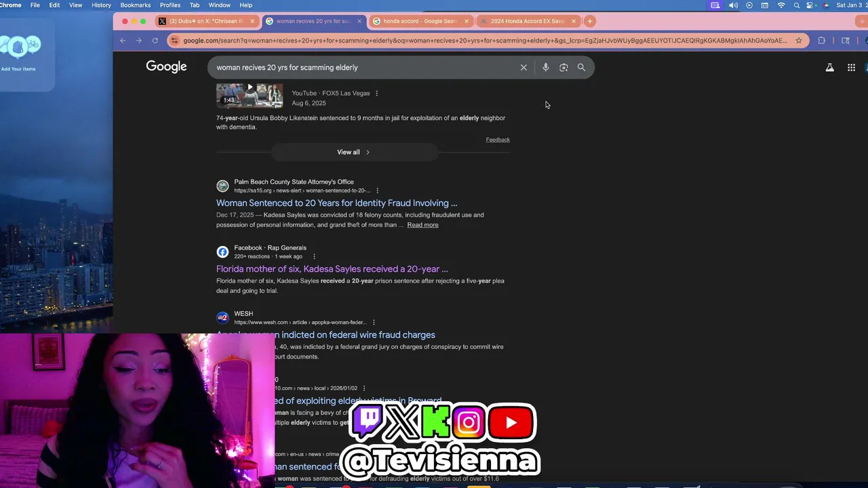This screenshot has height=488, width=868.
Task: Open Florida mother of six Kadesa Sayles link
Action: point(332,269)
